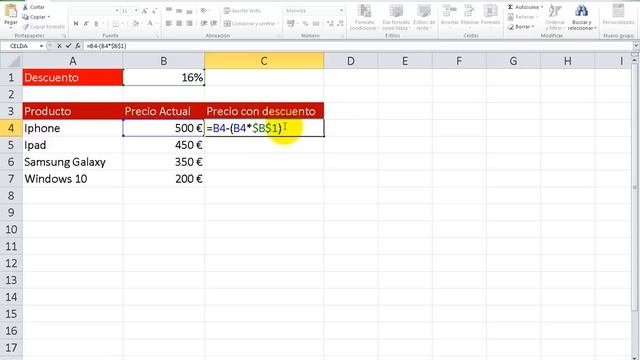Viewport: 640px width, 360px height.
Task: Open the Moneda number format dropdown
Action: pos(341,11)
